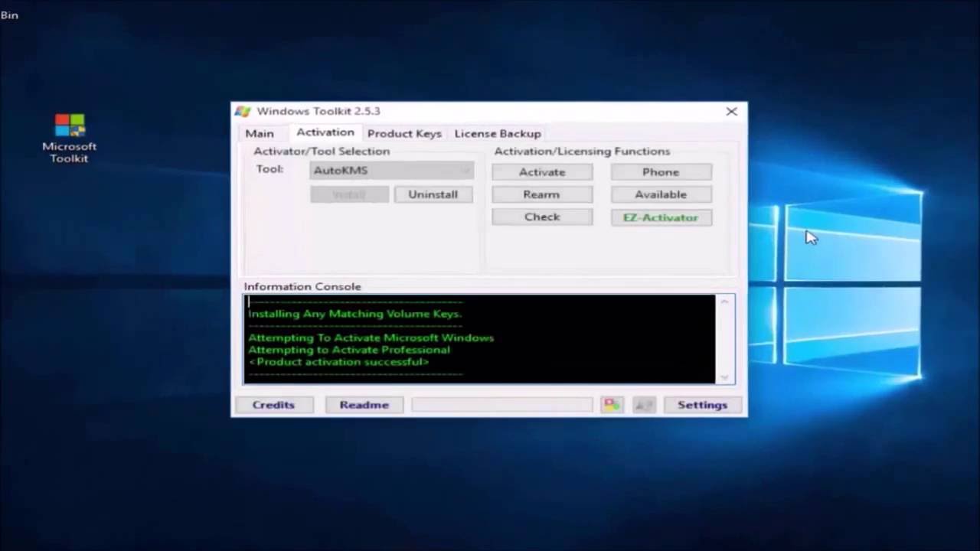Viewport: 980px width, 551px height.
Task: Click the Office toolkit icon beside Settings
Action: point(612,405)
